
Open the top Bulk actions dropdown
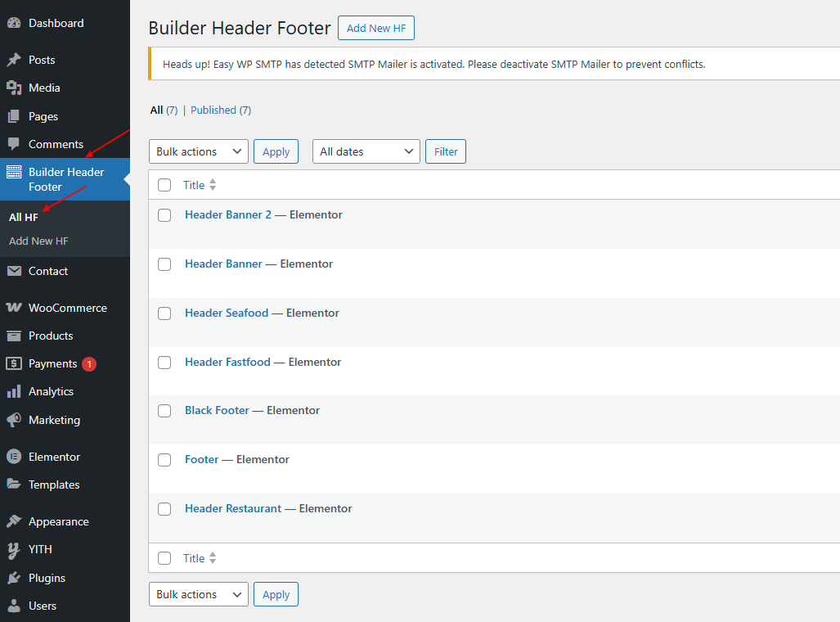(x=198, y=151)
